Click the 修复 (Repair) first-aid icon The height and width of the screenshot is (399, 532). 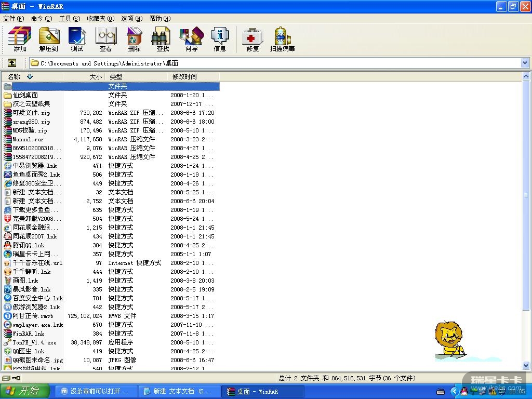[x=252, y=38]
